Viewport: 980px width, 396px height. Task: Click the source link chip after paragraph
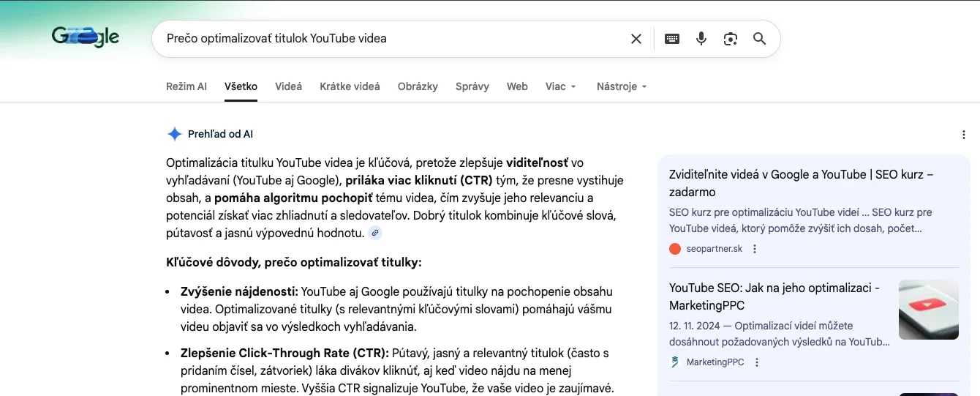(x=375, y=234)
